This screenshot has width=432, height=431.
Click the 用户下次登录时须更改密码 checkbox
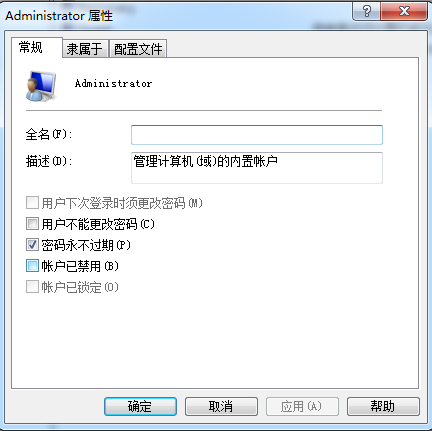click(x=32, y=203)
